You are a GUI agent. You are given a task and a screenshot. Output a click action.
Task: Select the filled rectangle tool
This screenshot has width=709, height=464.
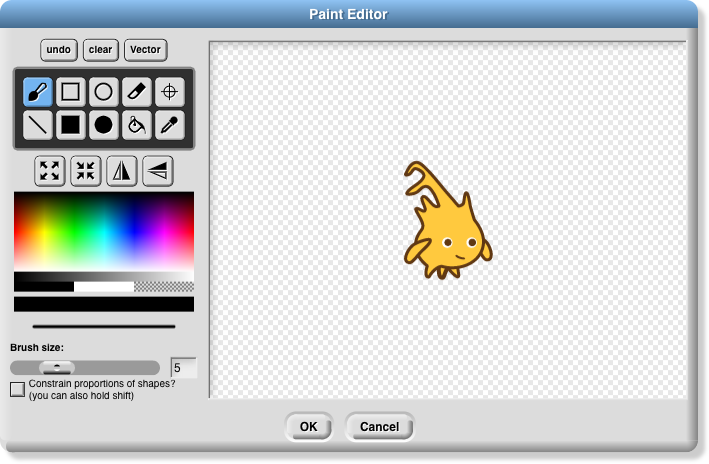[x=70, y=125]
